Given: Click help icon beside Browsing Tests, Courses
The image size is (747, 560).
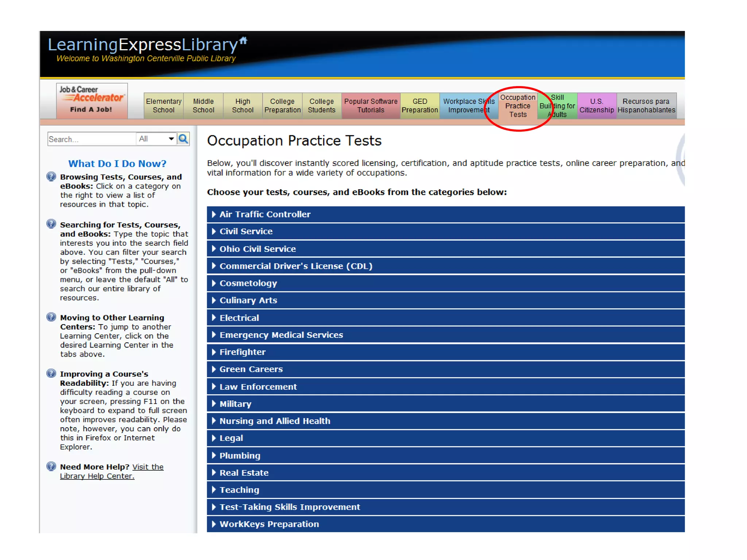Looking at the screenshot, I should (51, 177).
